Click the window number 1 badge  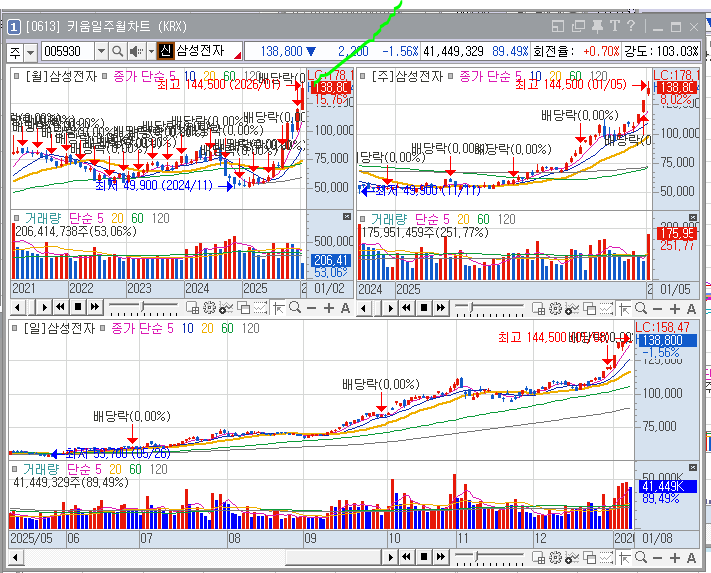point(14,27)
